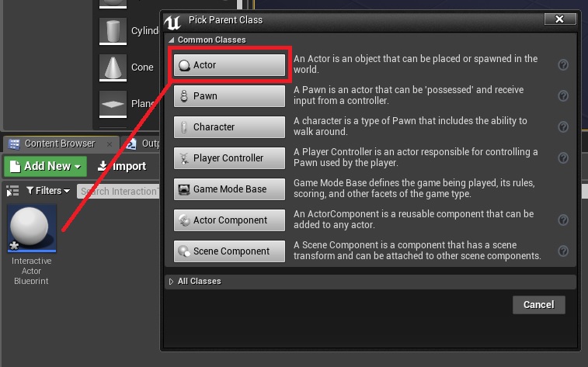Screen dimensions: 588x367
Task: Click help icon for Game Mode Base
Action: pyautogui.click(x=563, y=189)
